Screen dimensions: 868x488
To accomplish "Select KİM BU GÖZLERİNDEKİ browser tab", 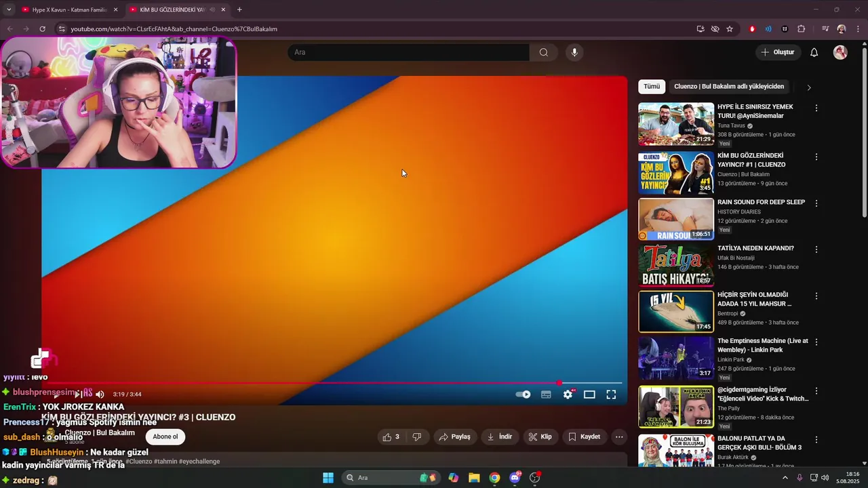I will (x=178, y=9).
